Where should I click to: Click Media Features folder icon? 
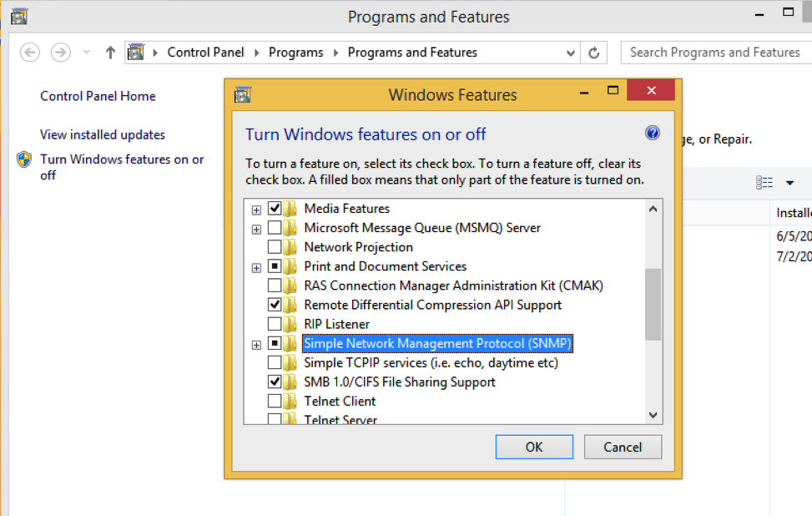click(290, 208)
